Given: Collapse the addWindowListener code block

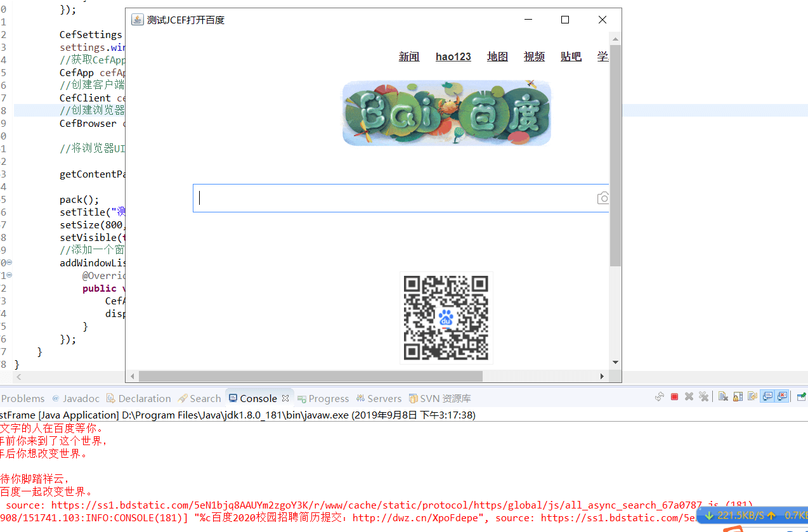Looking at the screenshot, I should pyautogui.click(x=9, y=263).
